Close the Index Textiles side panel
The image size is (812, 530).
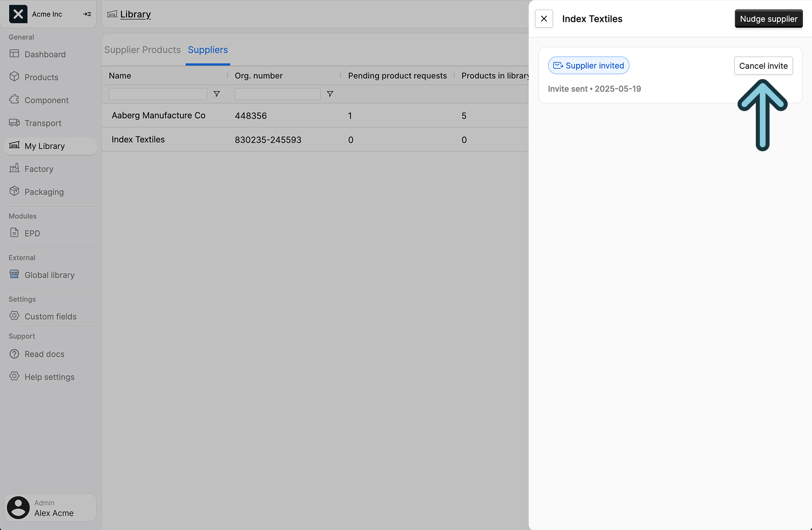544,19
